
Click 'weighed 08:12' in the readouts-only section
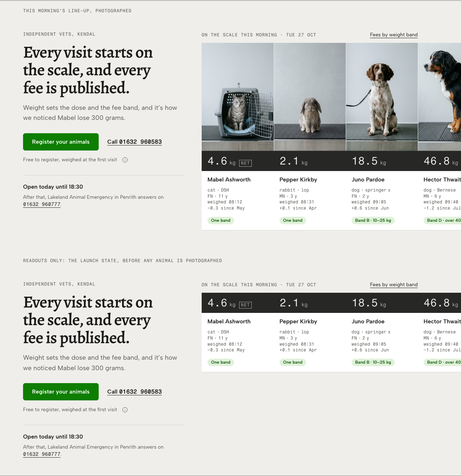pyautogui.click(x=225, y=344)
